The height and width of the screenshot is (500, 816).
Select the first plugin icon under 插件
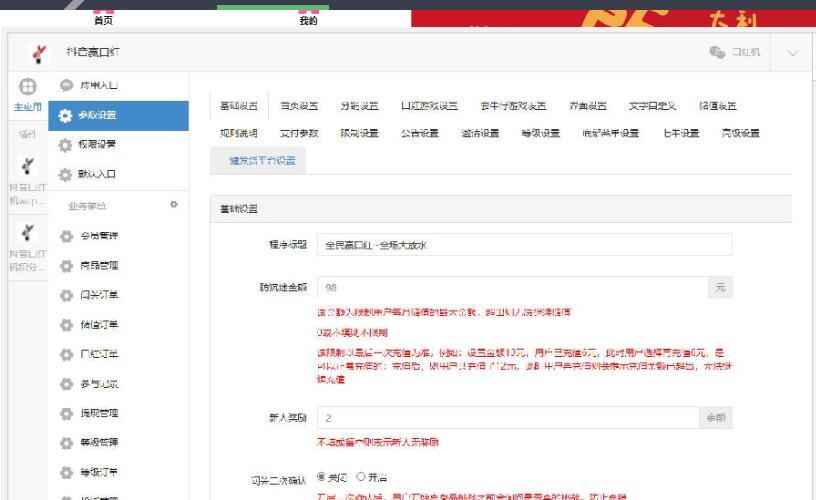(28, 166)
